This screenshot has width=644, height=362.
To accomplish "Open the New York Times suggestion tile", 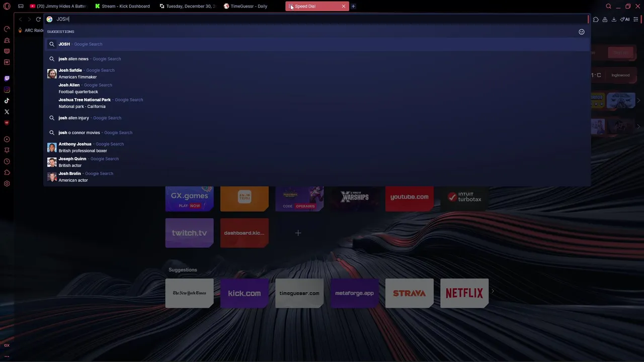I will point(190,293).
